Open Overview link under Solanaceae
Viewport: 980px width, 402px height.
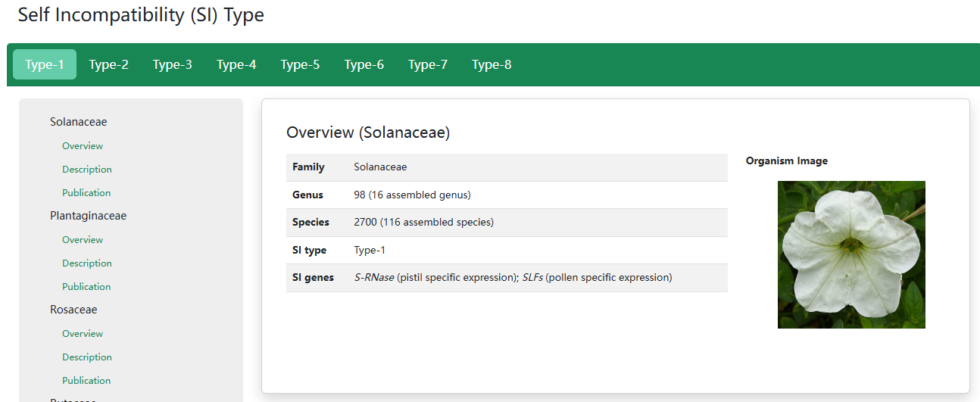[83, 146]
